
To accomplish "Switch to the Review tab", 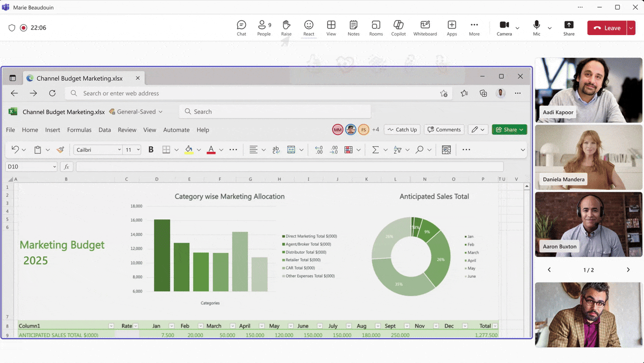I will 127,130.
